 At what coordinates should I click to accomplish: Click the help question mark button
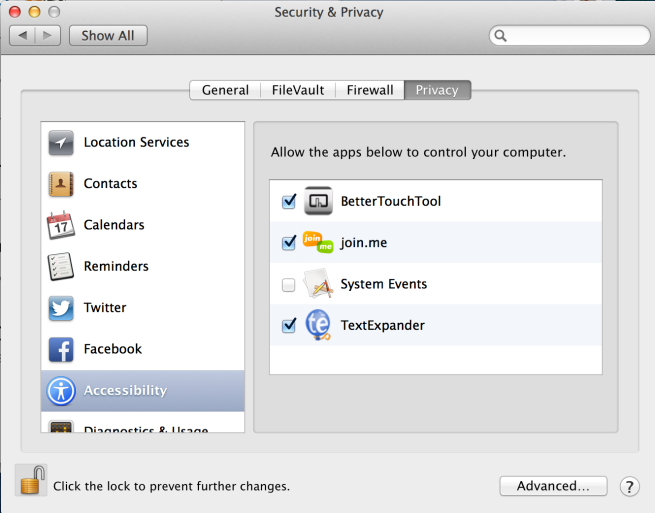[629, 487]
